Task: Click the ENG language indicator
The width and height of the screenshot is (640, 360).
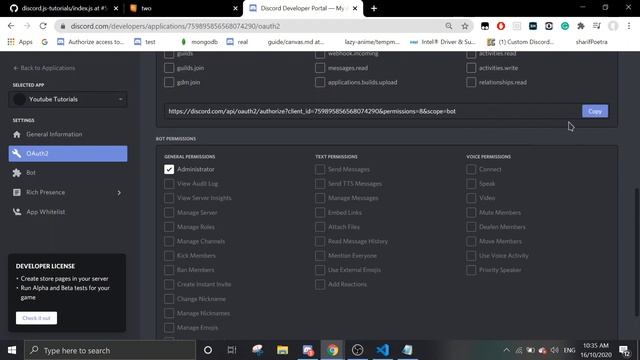Action: 569,350
